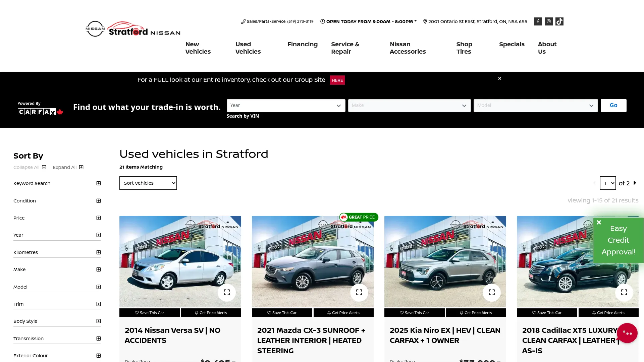Open the Facebook social icon

pyautogui.click(x=538, y=21)
